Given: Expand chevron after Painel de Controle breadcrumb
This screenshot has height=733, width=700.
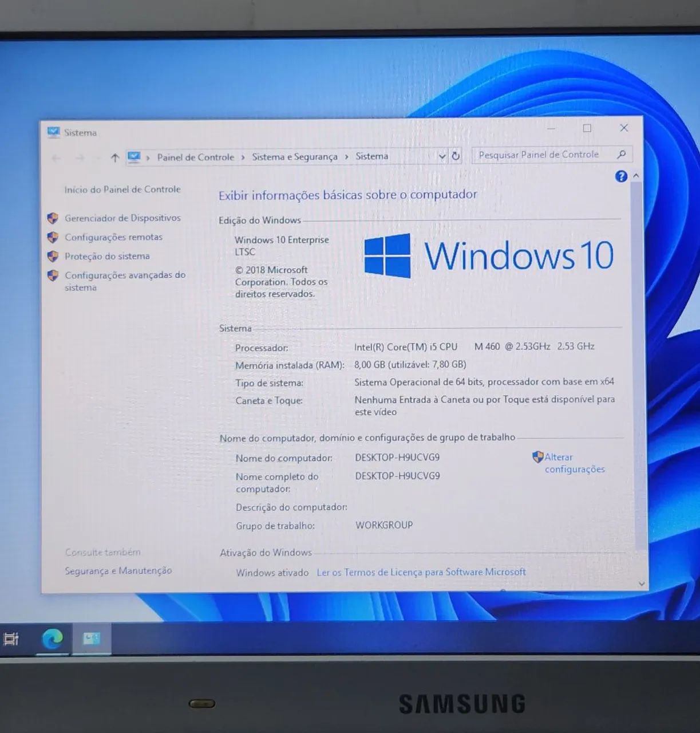Looking at the screenshot, I should [243, 157].
